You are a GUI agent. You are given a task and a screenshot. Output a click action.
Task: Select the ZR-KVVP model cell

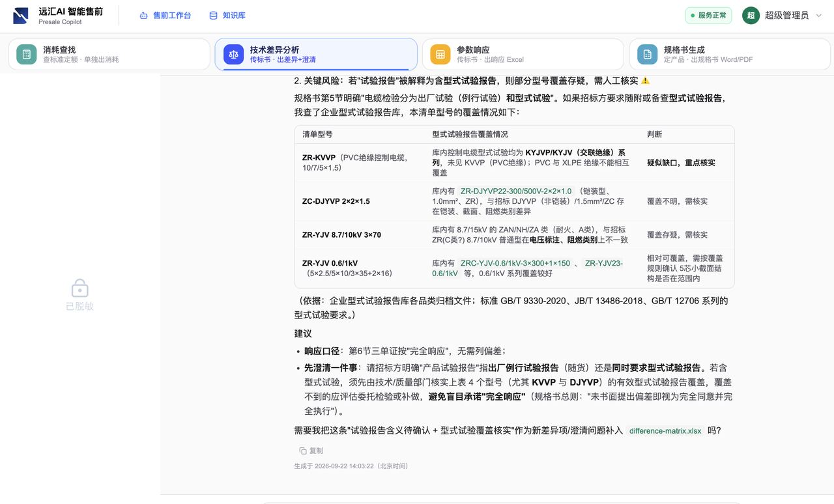pos(360,163)
